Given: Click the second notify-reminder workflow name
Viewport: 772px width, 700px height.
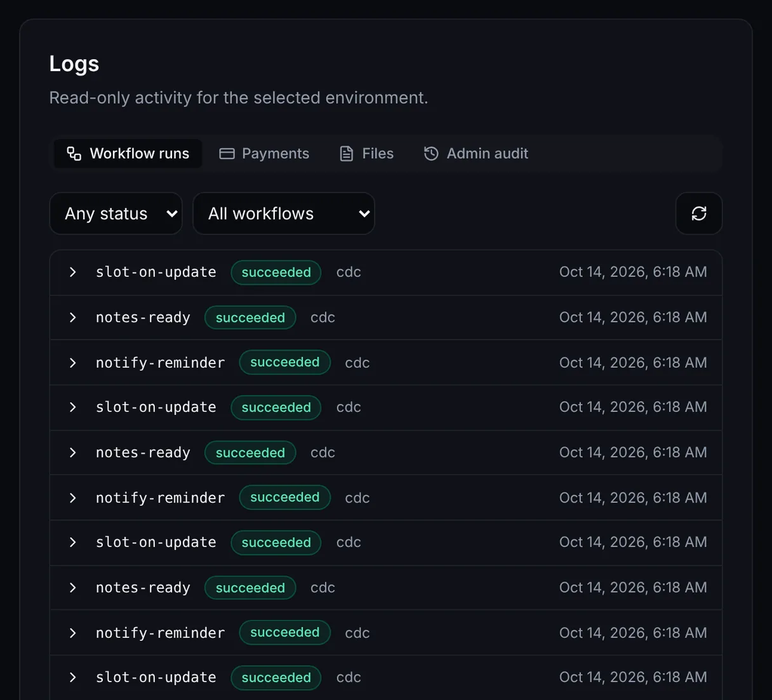Looking at the screenshot, I should [x=160, y=498].
